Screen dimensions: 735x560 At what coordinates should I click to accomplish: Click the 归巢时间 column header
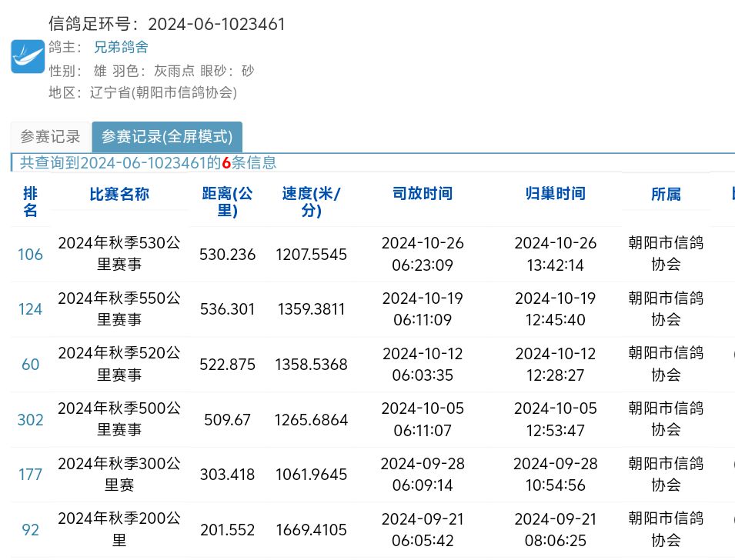coord(555,194)
